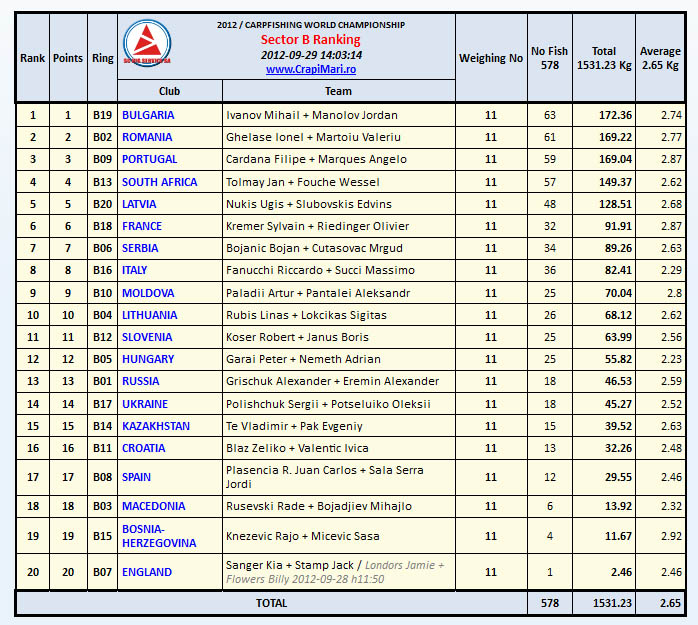Open the HUNGARY club link
Screen dimensions: 698x625
click(x=148, y=359)
